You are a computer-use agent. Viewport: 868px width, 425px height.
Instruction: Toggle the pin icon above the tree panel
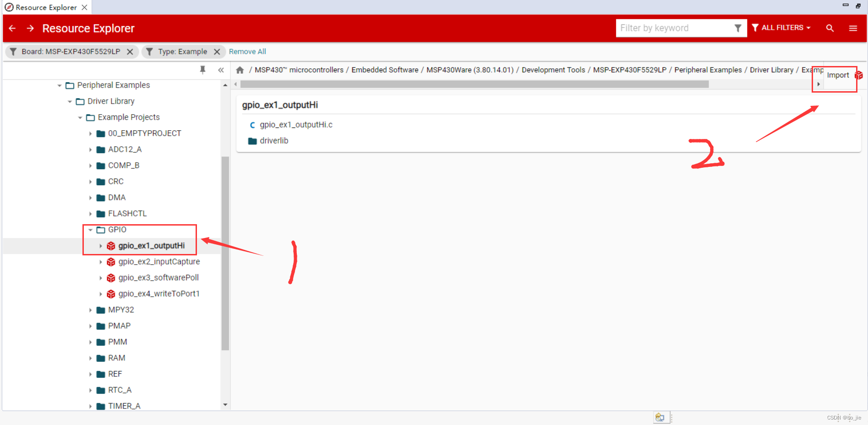pos(203,70)
